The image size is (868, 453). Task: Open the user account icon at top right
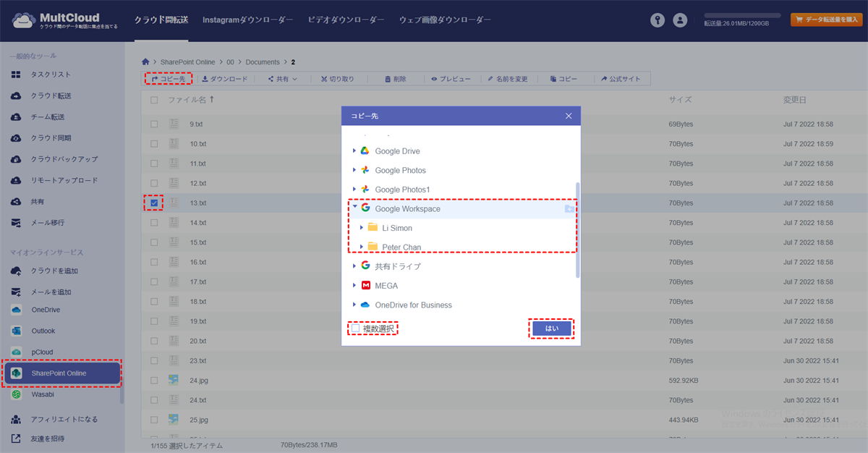680,20
